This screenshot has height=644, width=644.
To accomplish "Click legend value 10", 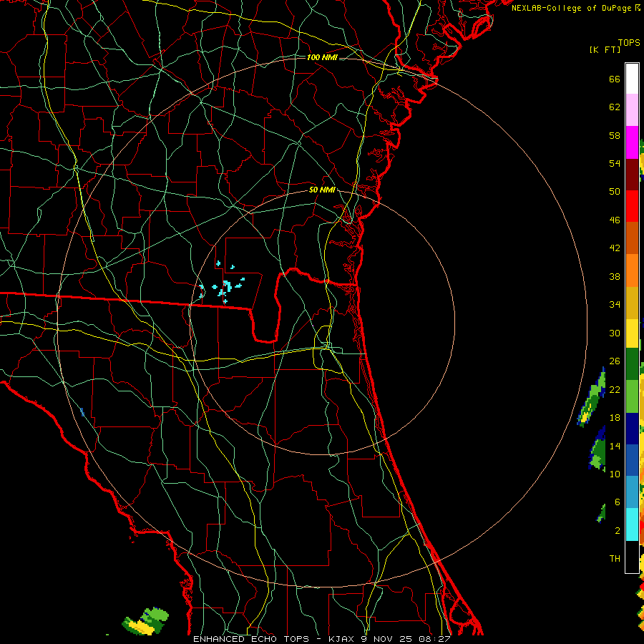I will point(615,474).
